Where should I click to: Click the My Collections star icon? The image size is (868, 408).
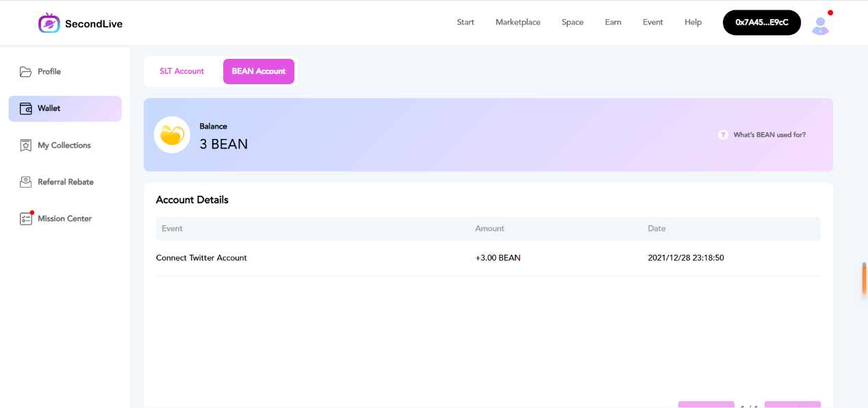(26, 146)
